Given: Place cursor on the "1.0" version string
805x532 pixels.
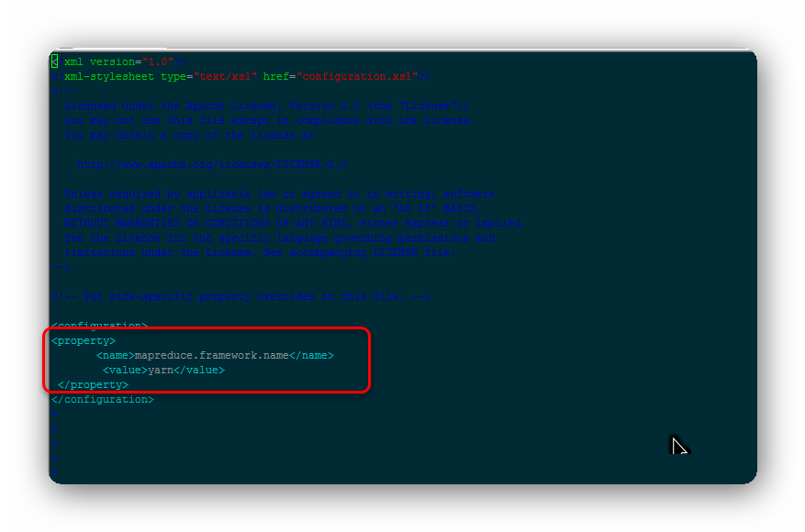Looking at the screenshot, I should point(158,61).
